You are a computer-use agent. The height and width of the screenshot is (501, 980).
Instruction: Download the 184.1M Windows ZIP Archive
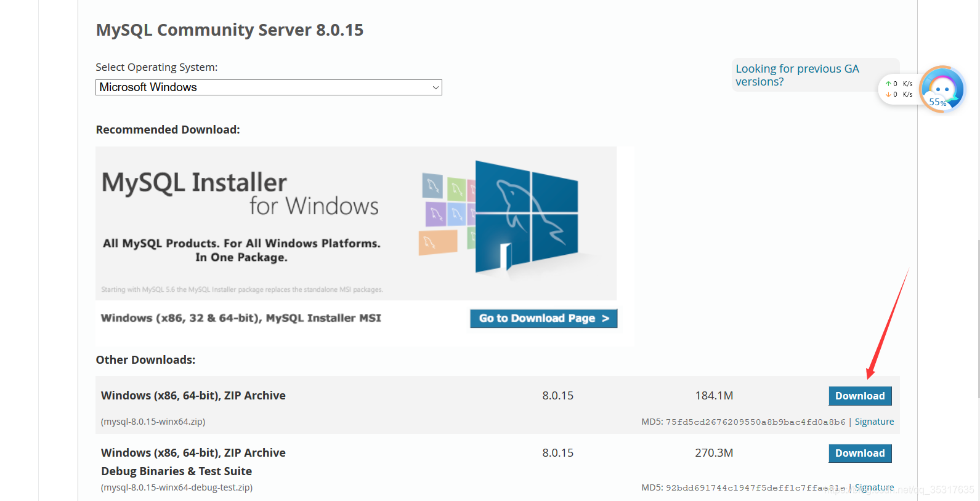click(860, 396)
